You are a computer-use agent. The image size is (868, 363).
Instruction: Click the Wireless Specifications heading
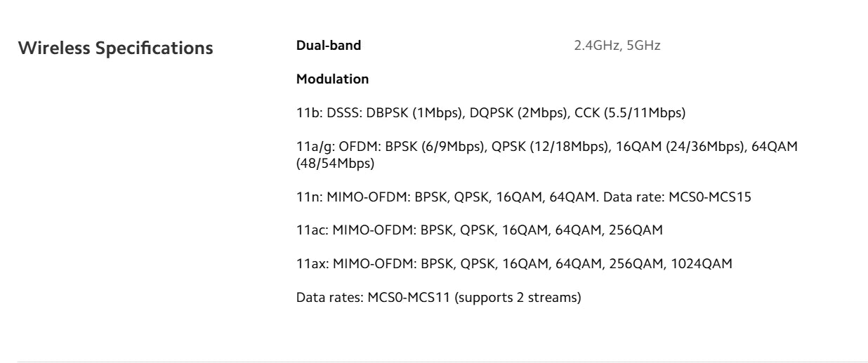115,49
